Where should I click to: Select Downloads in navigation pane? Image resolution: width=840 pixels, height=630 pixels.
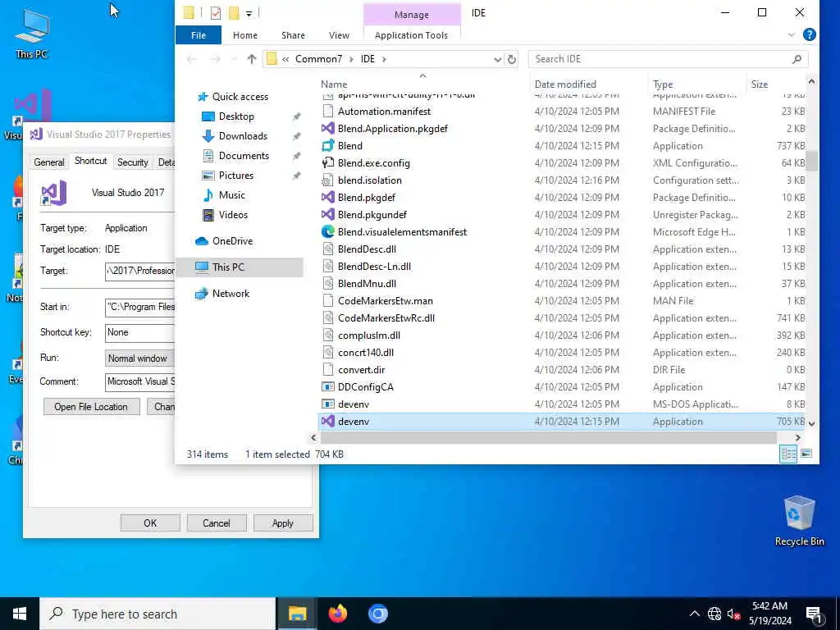coord(243,136)
